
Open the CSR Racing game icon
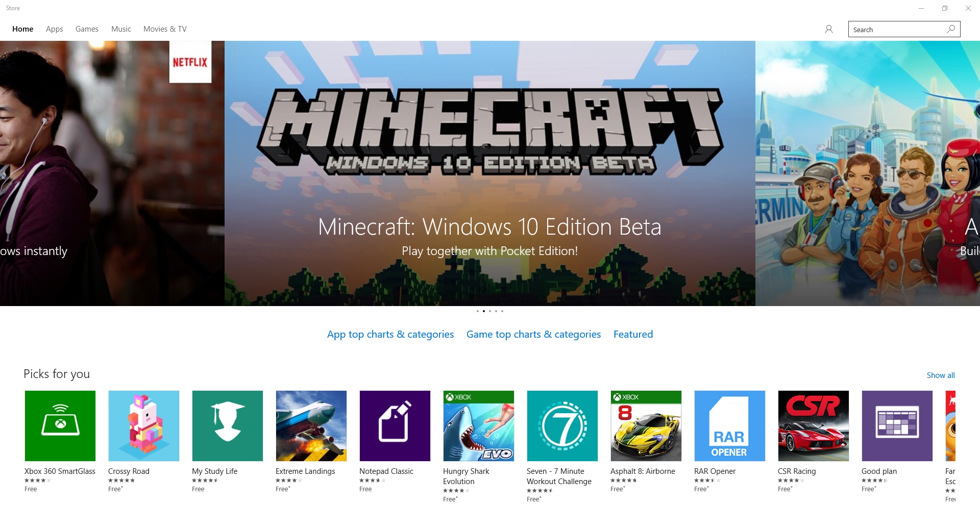click(x=814, y=426)
